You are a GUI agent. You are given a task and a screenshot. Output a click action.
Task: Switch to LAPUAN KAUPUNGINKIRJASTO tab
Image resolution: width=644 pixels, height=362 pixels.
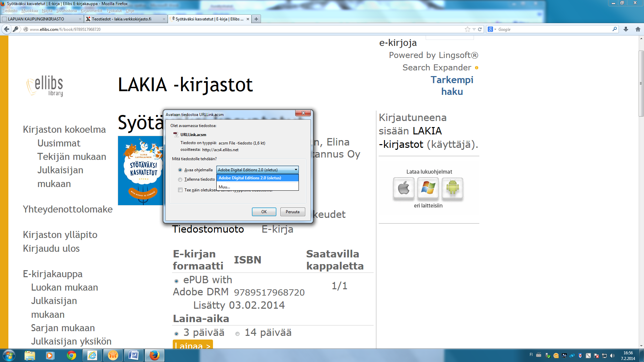click(x=42, y=19)
